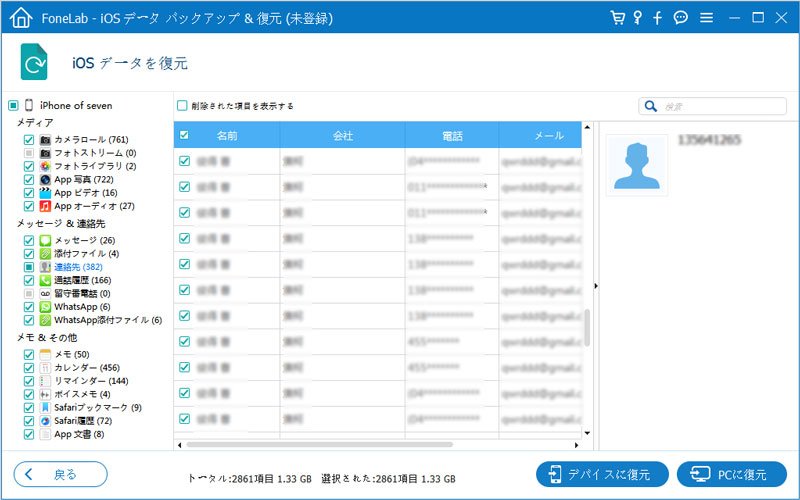The width and height of the screenshot is (800, 500).
Task: Click the Safariブックマーク bookmark icon
Action: [45, 407]
